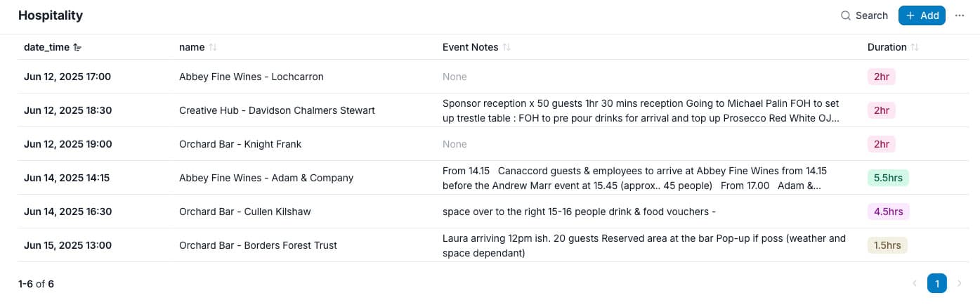Click the 5.5hrs green duration tag
Screen dimensions: 980x305
888,178
